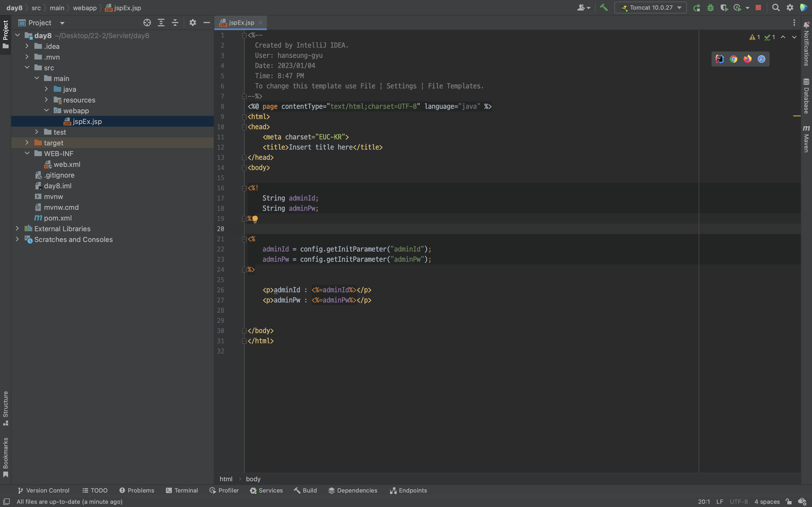
Task: Open Tomcat 10.0.27 run configuration dropdown
Action: click(651, 8)
